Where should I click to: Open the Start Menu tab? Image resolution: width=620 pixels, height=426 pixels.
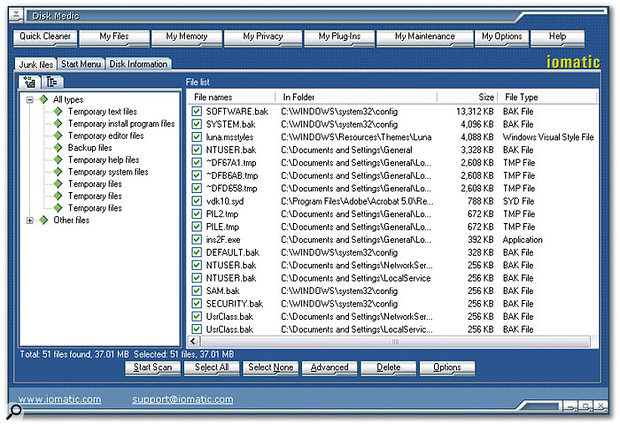81,64
